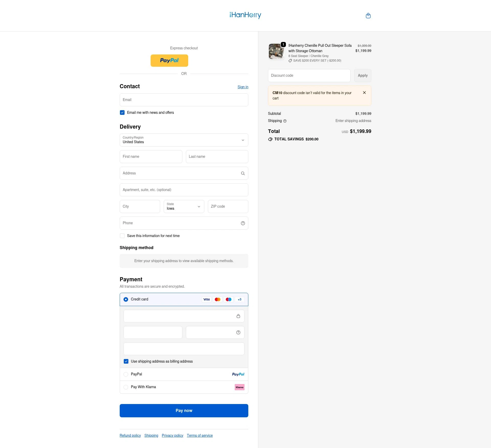This screenshot has height=448, width=491.
Task: Uncheck Use shipping address as billing address
Action: [x=126, y=361]
